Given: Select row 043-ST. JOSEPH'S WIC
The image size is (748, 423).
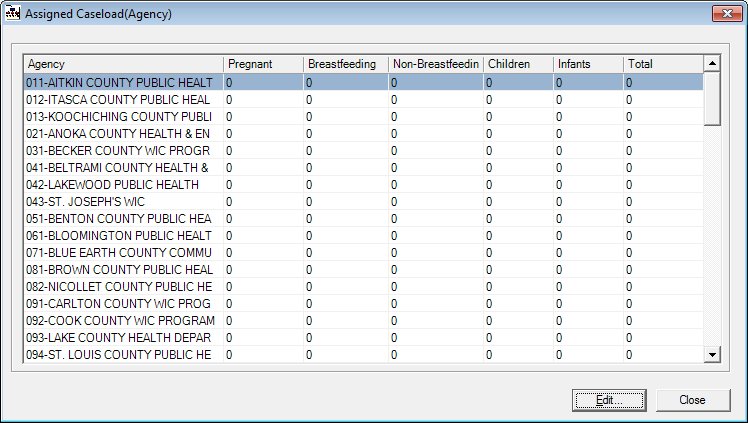Looking at the screenshot, I should (364, 202).
